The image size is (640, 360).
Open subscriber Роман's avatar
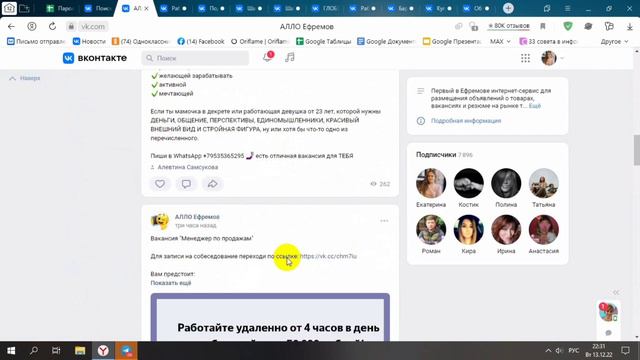coord(431,230)
